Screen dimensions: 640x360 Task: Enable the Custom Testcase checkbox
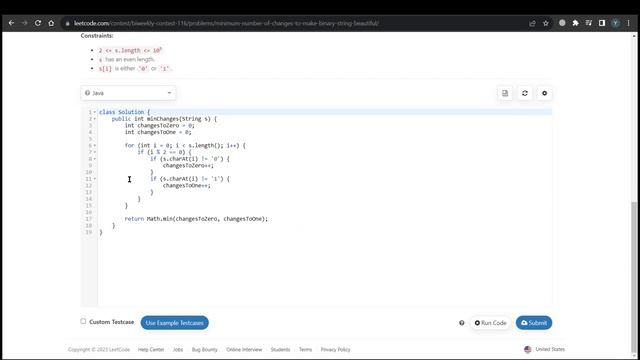[83, 321]
